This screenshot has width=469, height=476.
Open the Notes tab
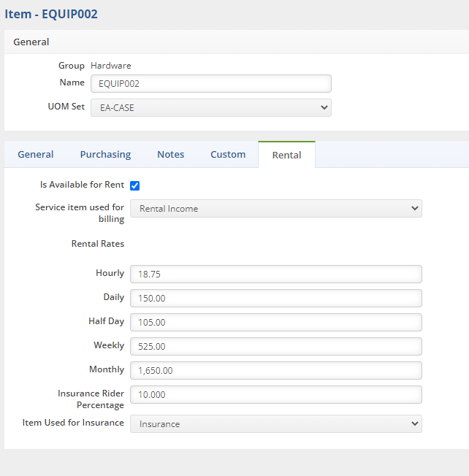coord(171,155)
